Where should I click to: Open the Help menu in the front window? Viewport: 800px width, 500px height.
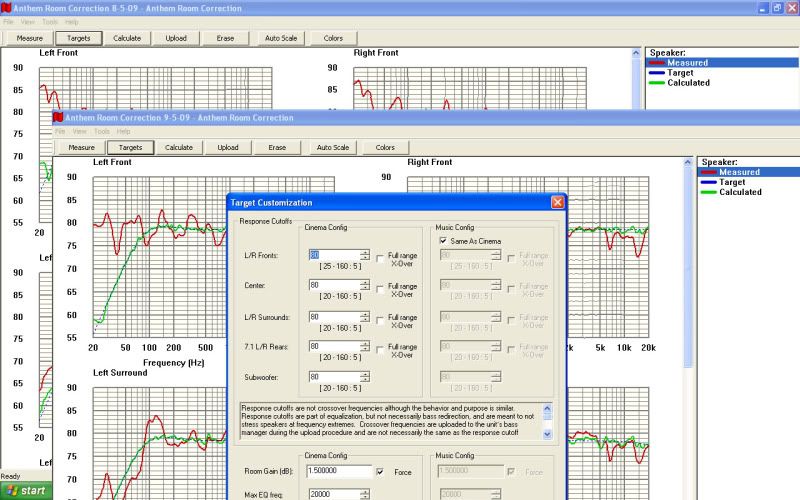tap(123, 131)
